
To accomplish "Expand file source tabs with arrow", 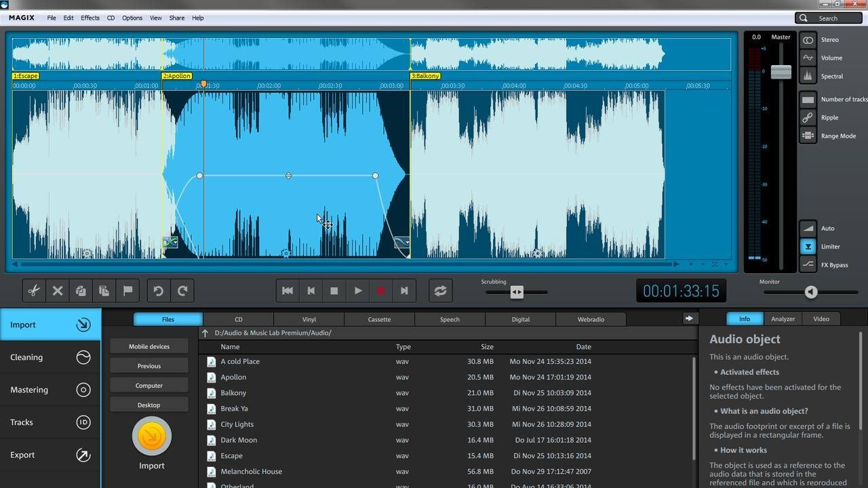I will pyautogui.click(x=689, y=319).
